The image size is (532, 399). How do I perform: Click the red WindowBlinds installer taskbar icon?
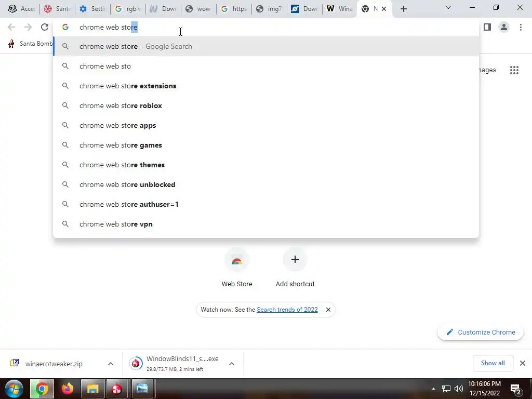117,389
